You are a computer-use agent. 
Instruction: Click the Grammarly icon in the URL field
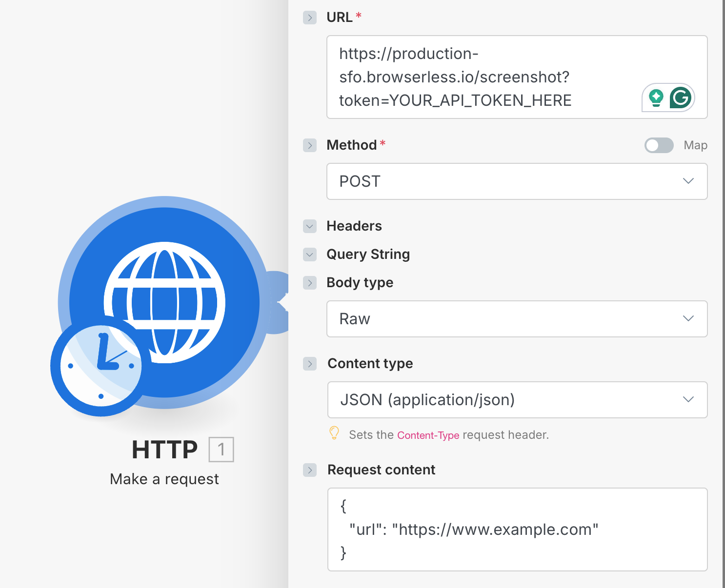680,98
